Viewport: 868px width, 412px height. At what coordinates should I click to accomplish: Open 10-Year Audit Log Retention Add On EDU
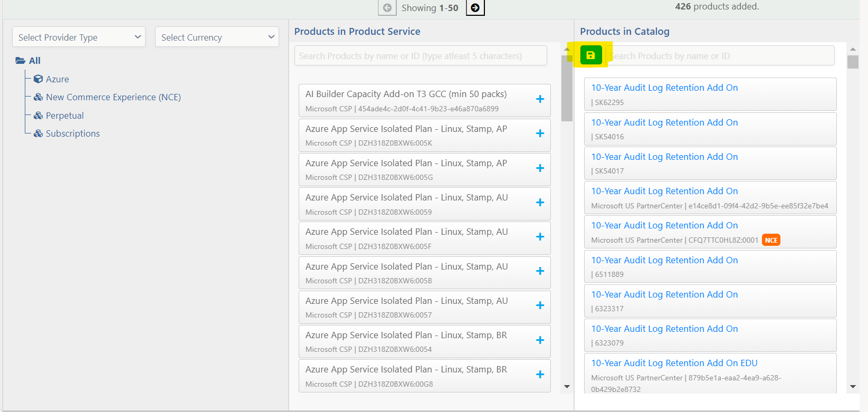pos(674,363)
